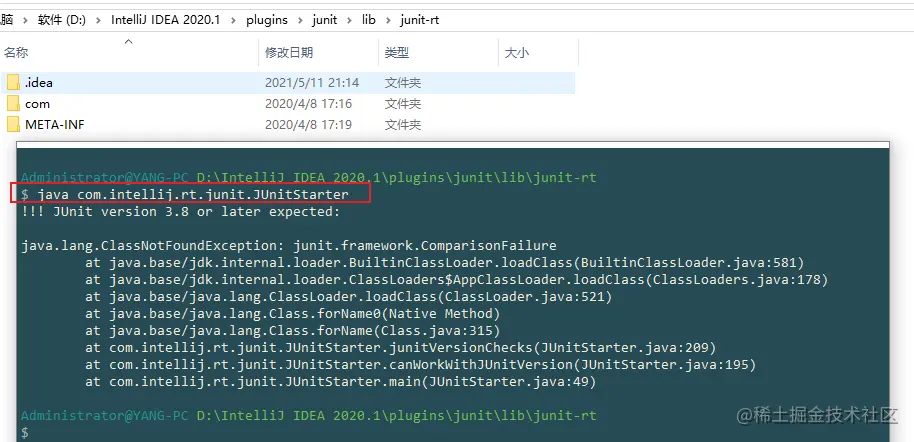Select the .idea folder name
Screen dimensions: 914x442
click(39, 83)
